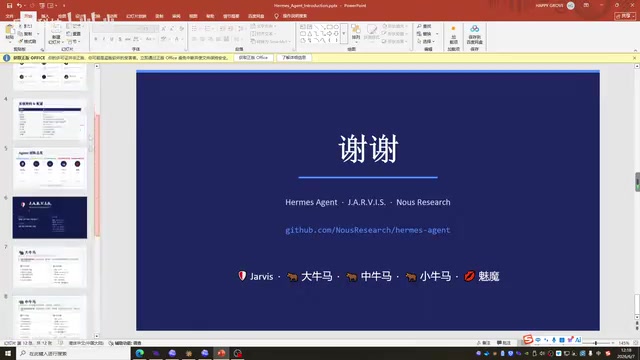Toggle Underline formatting button
Image resolution: width=640 pixels, height=360 pixels.
[x=111, y=39]
